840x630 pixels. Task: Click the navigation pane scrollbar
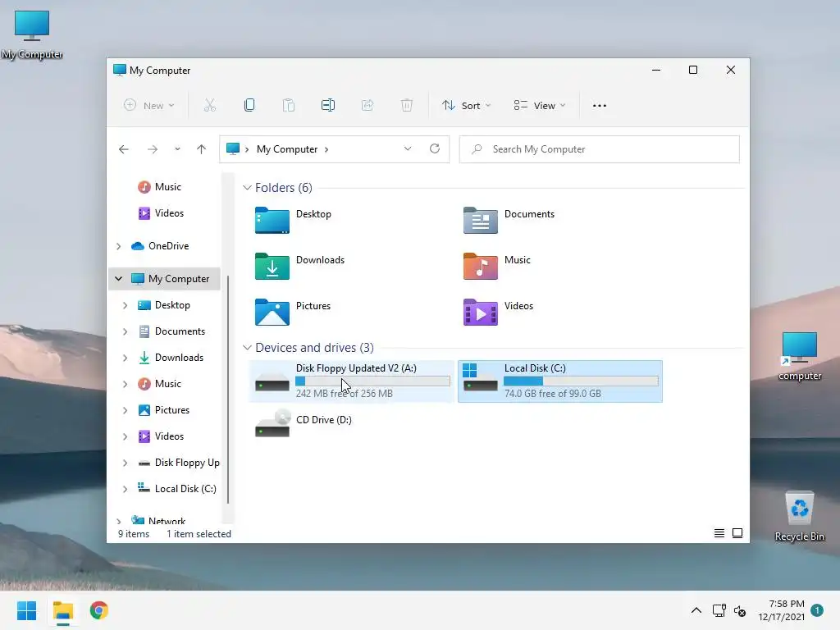[x=228, y=390]
